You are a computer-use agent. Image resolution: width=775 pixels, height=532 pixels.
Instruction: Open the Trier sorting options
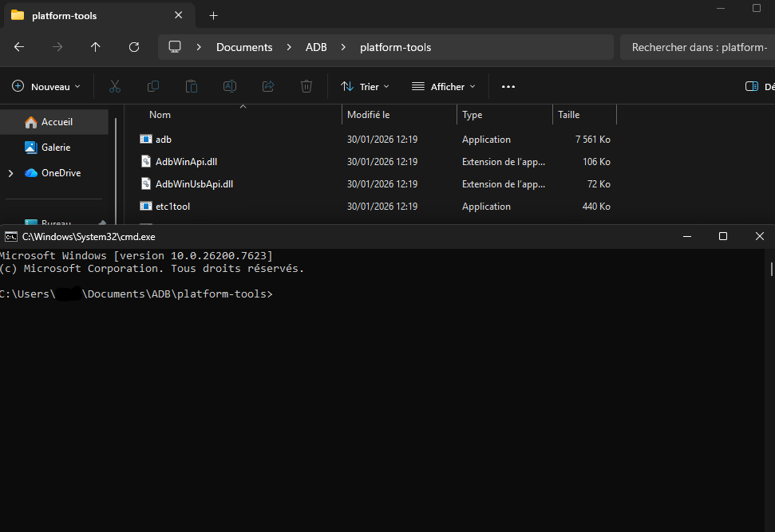pyautogui.click(x=364, y=86)
